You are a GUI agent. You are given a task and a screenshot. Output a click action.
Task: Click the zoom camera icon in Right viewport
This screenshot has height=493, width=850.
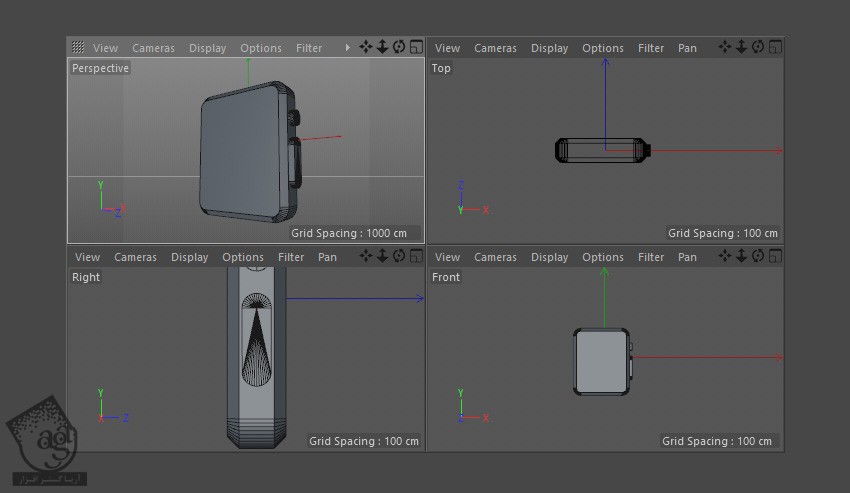pos(382,257)
